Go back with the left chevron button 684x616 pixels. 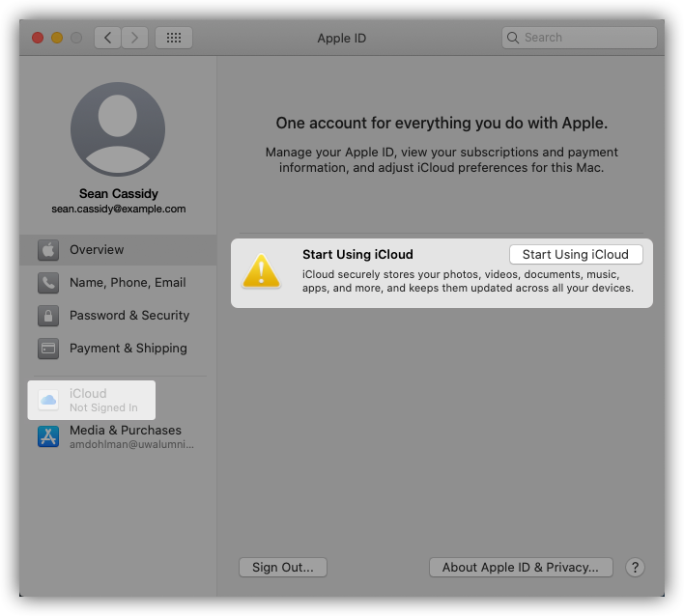click(107, 38)
